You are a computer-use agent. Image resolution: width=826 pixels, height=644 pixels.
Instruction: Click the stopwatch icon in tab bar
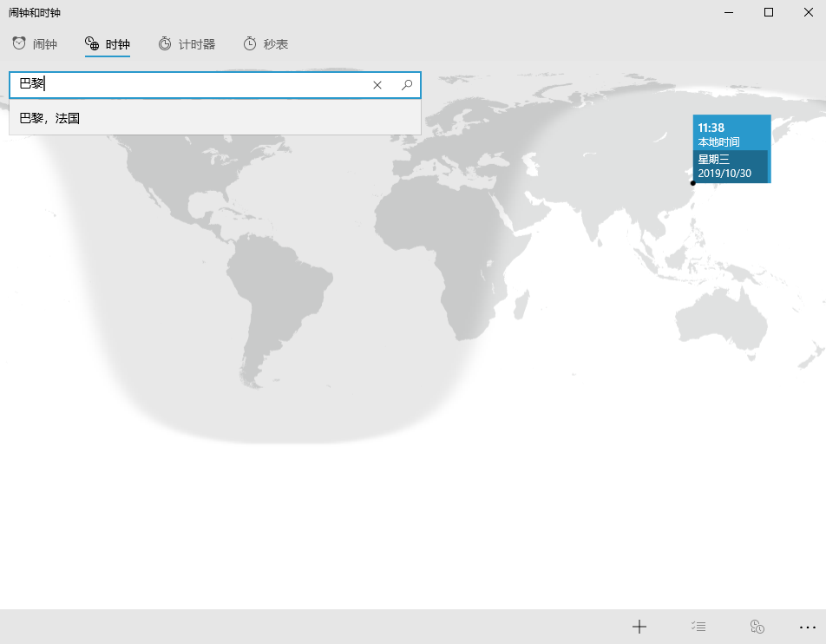pos(250,43)
